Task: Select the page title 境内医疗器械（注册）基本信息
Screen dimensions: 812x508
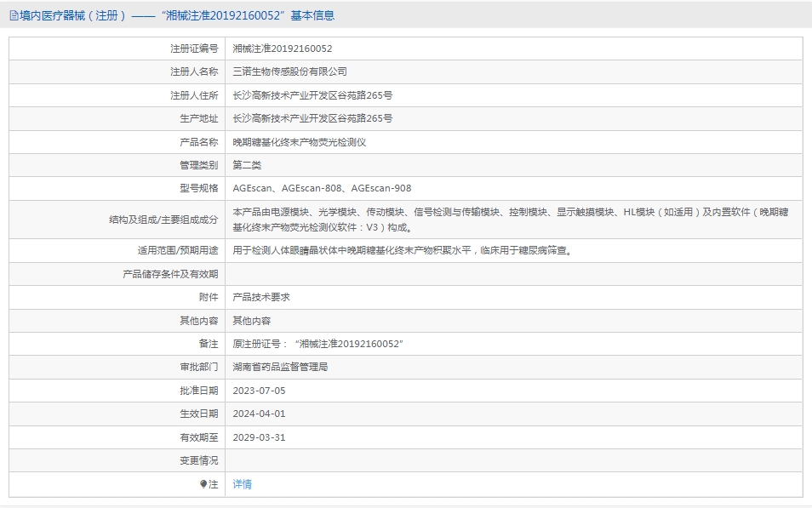Action: [x=176, y=16]
